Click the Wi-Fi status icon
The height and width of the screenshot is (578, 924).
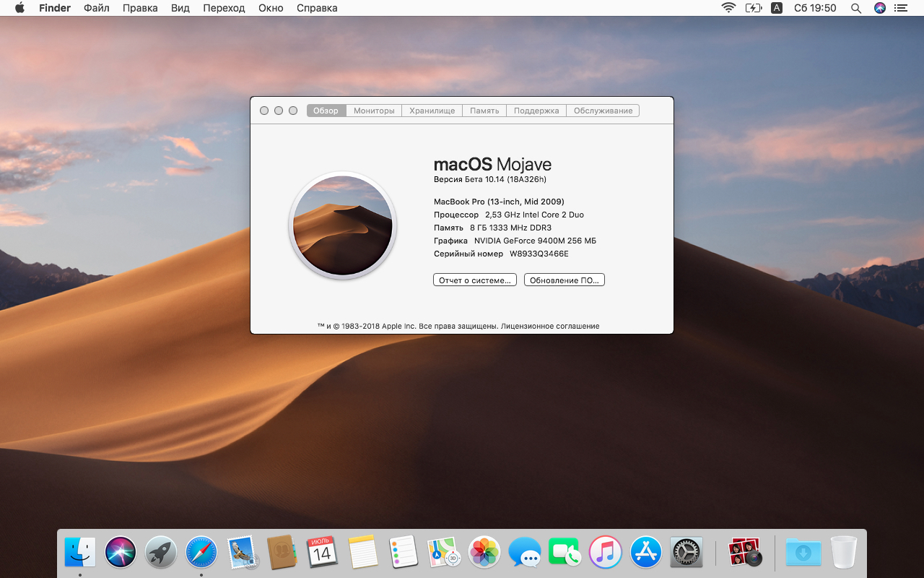coord(728,8)
